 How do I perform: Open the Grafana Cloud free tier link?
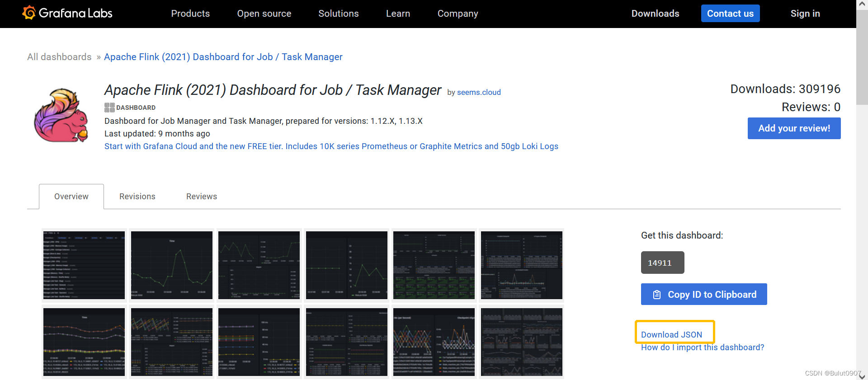pos(331,146)
